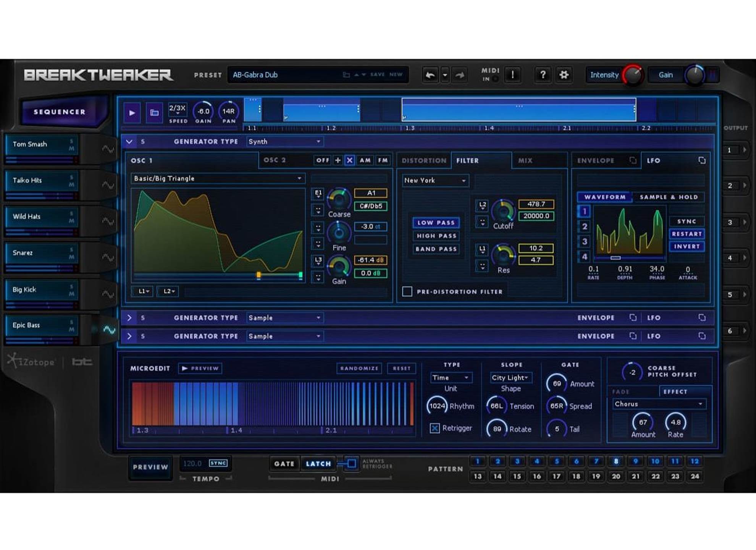Solo the Epic Bass track
Viewport: 756px width, 550px height.
(x=71, y=322)
